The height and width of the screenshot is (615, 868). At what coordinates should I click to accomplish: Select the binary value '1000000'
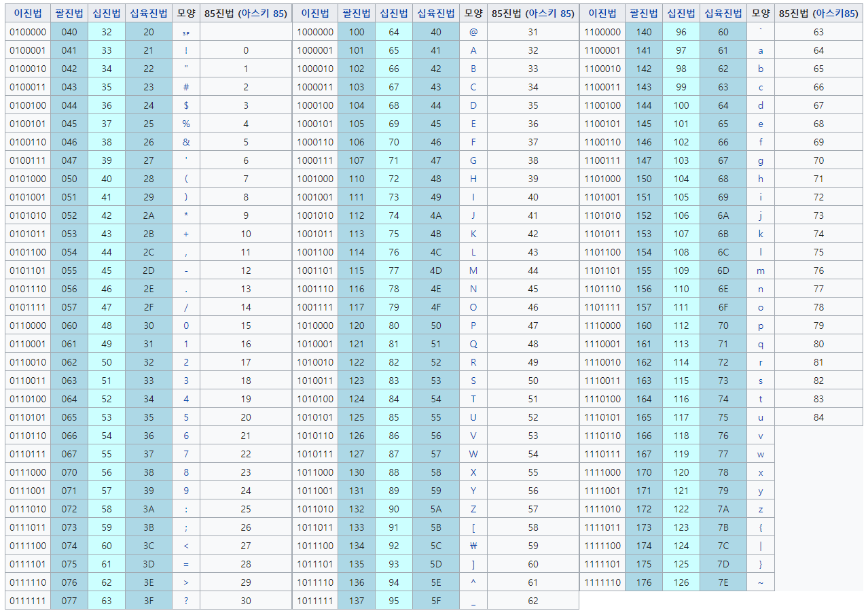click(x=315, y=32)
